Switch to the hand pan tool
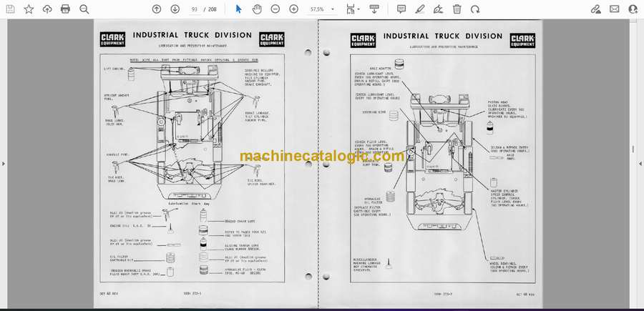This screenshot has height=311, width=644. click(x=257, y=9)
